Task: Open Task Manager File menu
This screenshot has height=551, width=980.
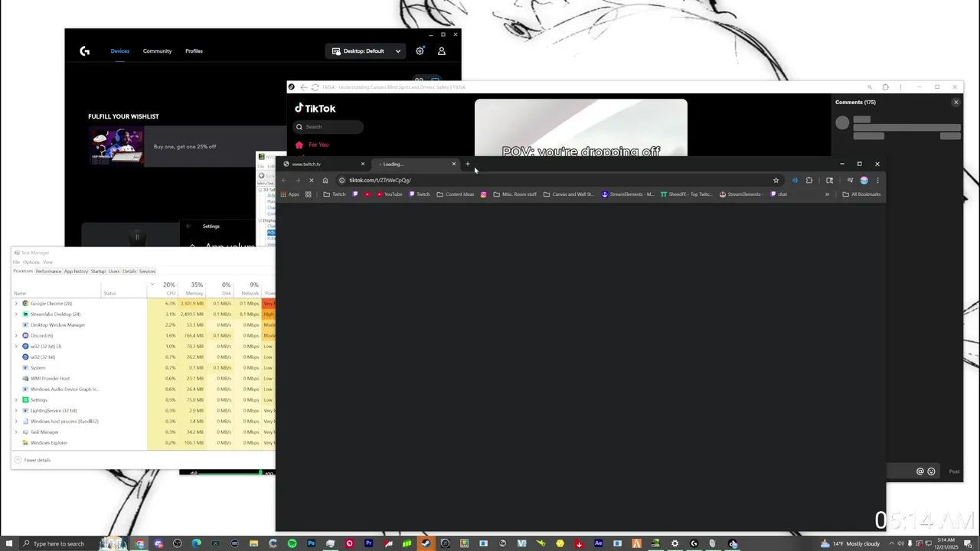Action: pyautogui.click(x=16, y=262)
